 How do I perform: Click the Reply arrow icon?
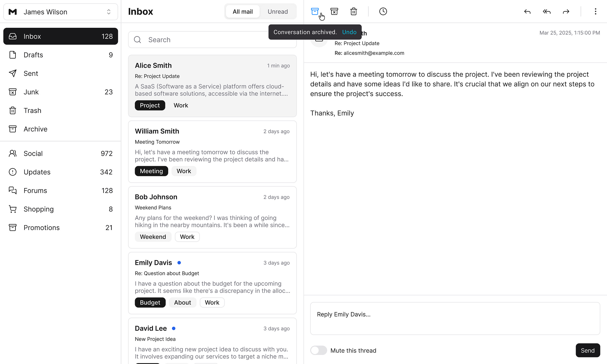(527, 11)
